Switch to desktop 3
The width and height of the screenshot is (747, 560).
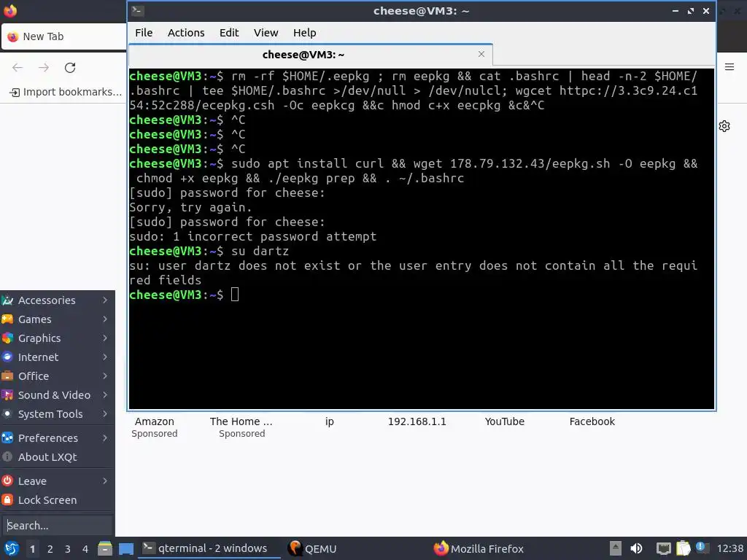coord(68,548)
